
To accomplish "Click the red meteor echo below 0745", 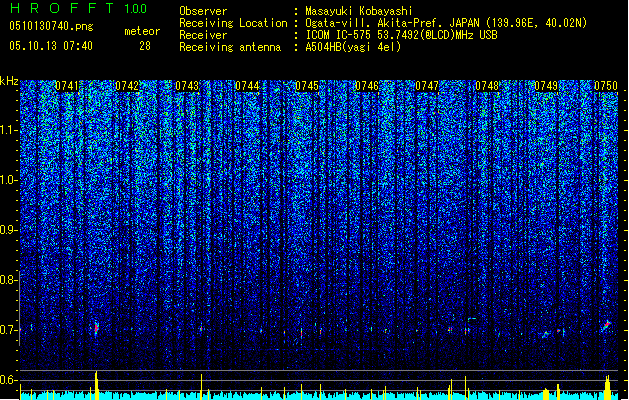I will coord(302,333).
